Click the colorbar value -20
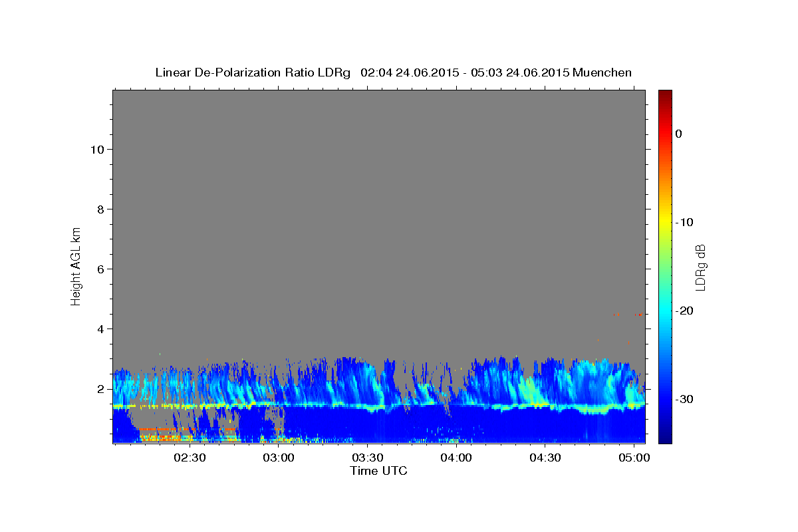 [684, 311]
